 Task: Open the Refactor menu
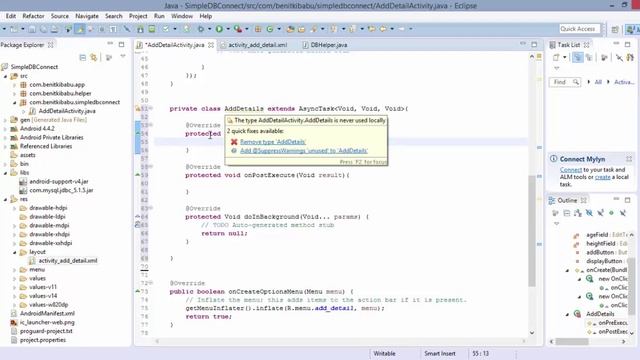pos(33,16)
